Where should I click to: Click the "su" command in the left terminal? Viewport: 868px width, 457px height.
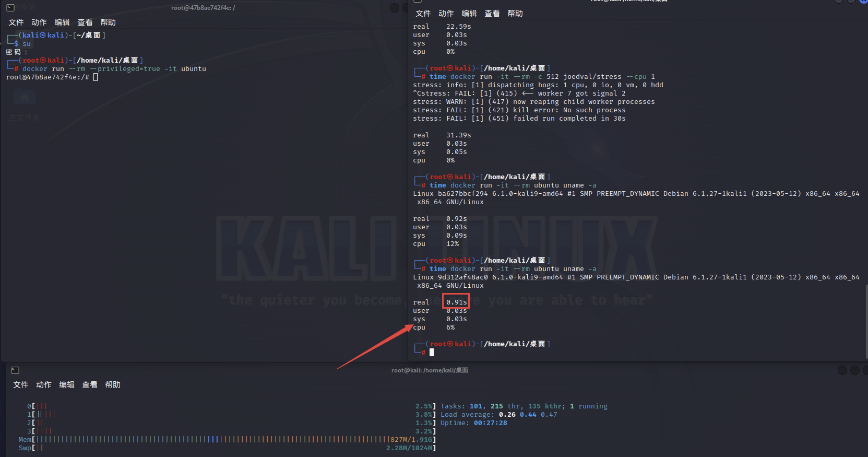click(27, 44)
